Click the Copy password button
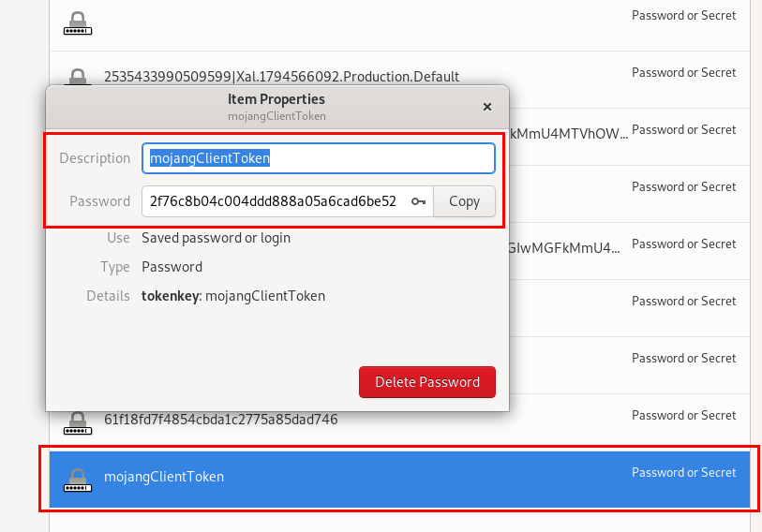Image resolution: width=762 pixels, height=532 pixels. click(x=464, y=201)
